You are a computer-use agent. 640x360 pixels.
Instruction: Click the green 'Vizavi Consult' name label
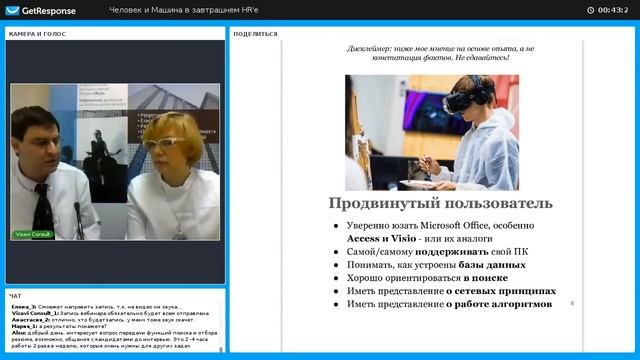[33, 234]
